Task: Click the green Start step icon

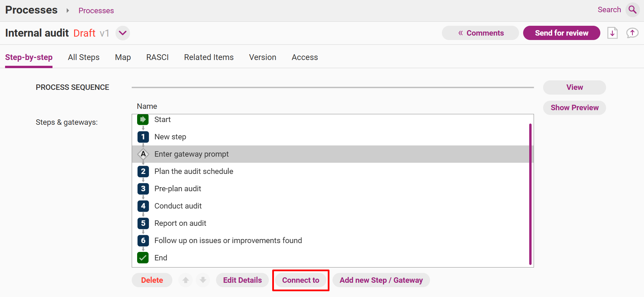Action: 143,119
